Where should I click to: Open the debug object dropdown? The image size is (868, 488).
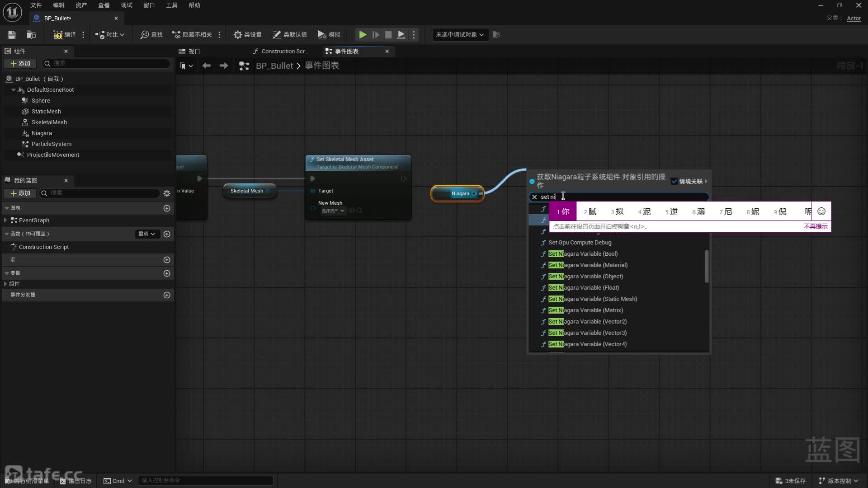pyautogui.click(x=460, y=35)
